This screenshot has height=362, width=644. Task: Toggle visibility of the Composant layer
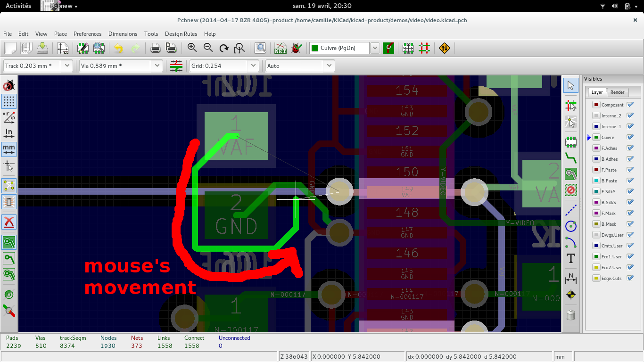coord(630,105)
